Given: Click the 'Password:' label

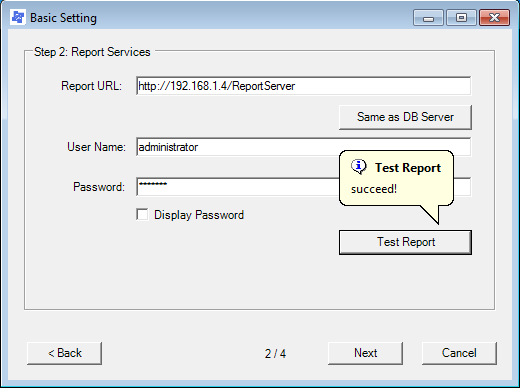Looking at the screenshot, I should 99,187.
